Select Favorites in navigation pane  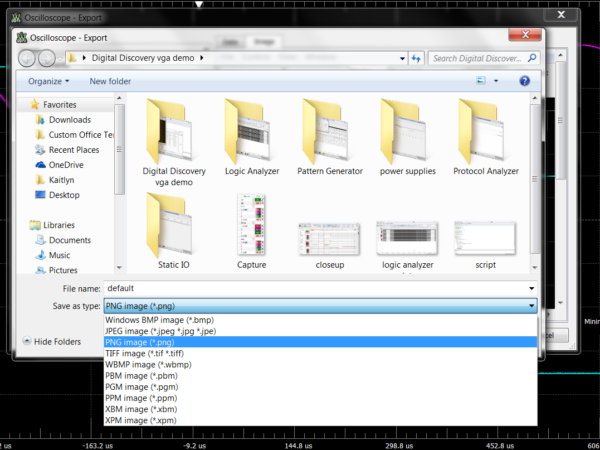tap(60, 104)
